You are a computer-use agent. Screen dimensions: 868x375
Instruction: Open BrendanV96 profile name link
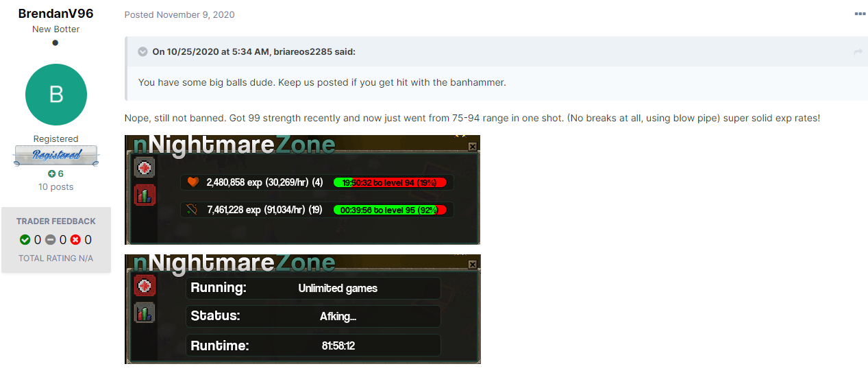[x=55, y=14]
